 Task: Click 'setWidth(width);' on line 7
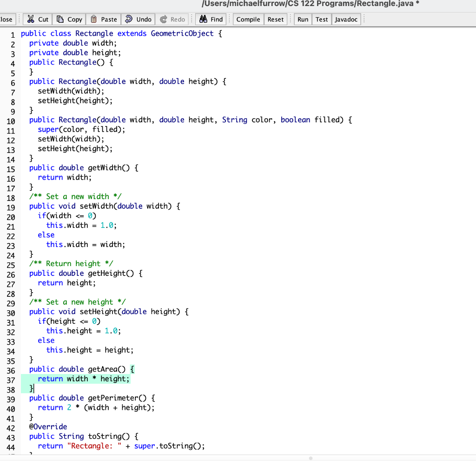click(x=71, y=91)
